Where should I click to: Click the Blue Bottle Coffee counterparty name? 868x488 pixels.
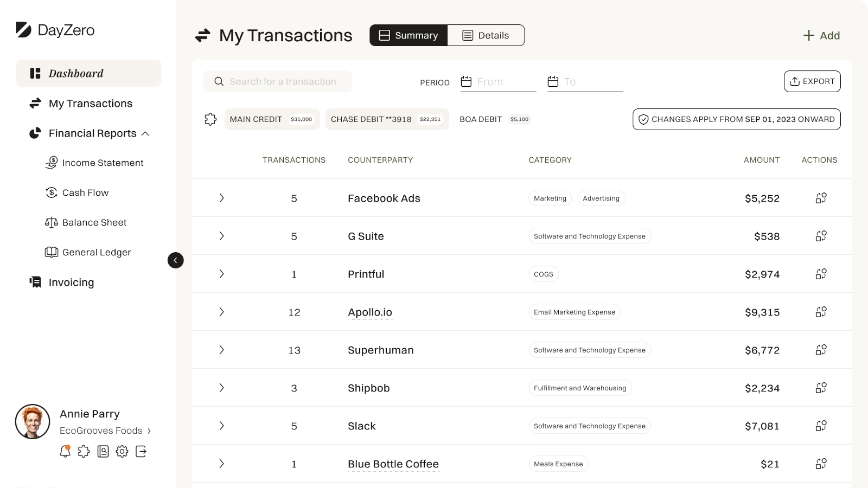[x=393, y=464]
